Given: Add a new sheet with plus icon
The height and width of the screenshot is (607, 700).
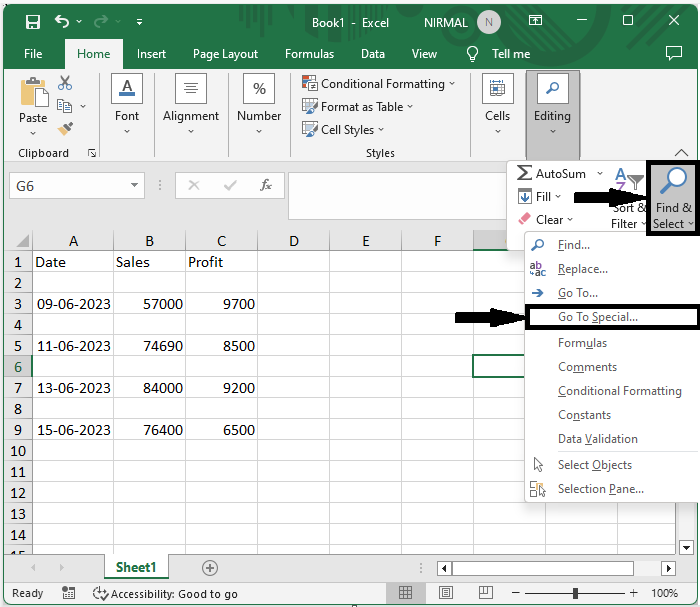Looking at the screenshot, I should click(210, 567).
